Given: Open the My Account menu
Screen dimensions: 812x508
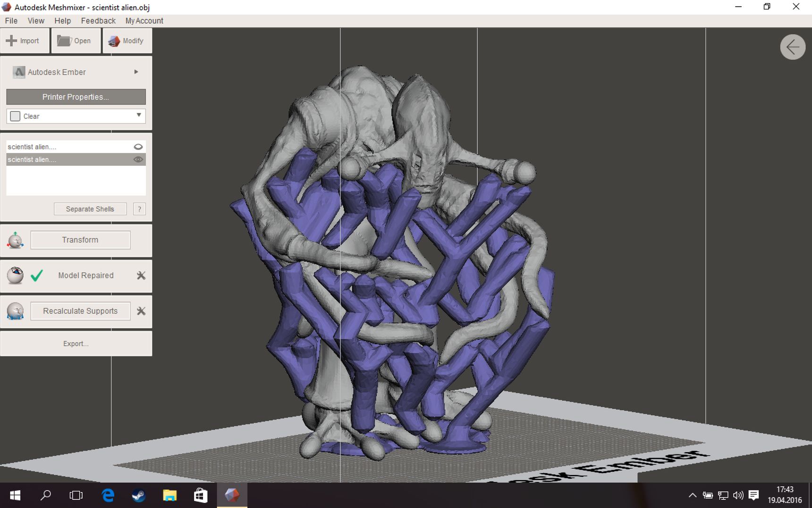Looking at the screenshot, I should click(144, 21).
